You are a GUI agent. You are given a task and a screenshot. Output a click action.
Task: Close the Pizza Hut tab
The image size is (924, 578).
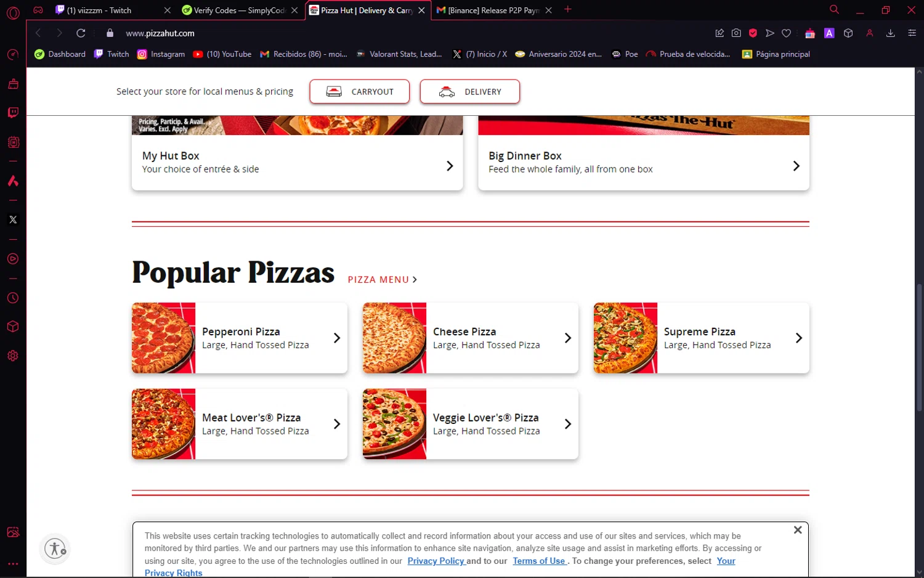tap(421, 10)
